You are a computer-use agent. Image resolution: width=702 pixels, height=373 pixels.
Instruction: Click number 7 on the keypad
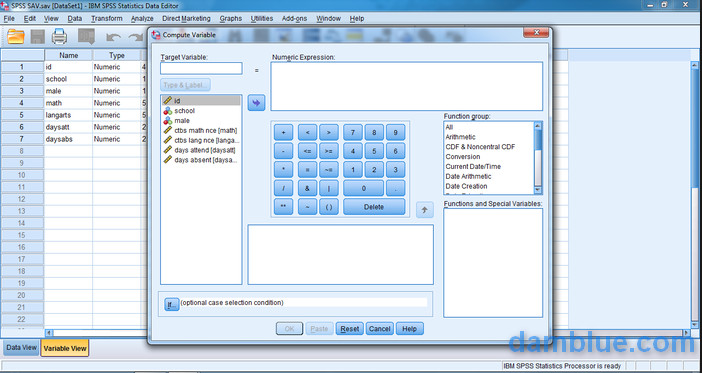click(353, 132)
